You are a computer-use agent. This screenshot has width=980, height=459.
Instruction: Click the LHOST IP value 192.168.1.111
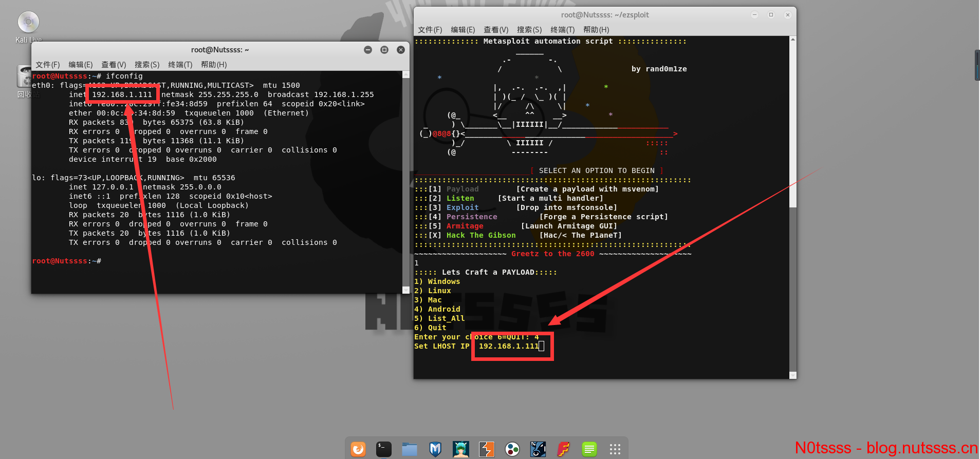(509, 346)
